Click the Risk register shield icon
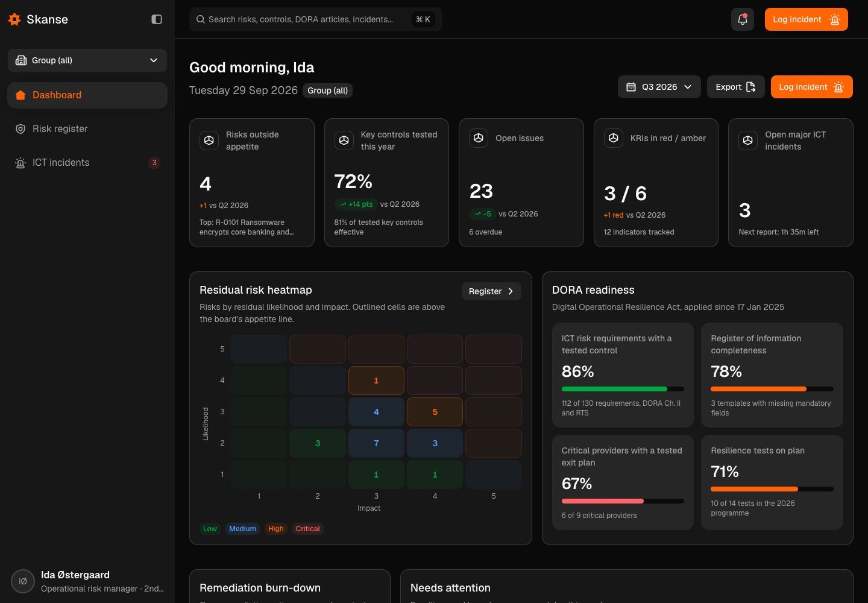Screen dimensions: 868x603 pyautogui.click(x=20, y=129)
